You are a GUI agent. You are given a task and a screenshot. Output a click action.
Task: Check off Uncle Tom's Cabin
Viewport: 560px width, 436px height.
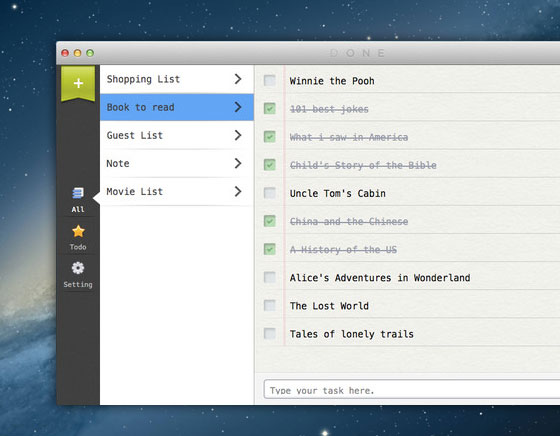tap(270, 193)
